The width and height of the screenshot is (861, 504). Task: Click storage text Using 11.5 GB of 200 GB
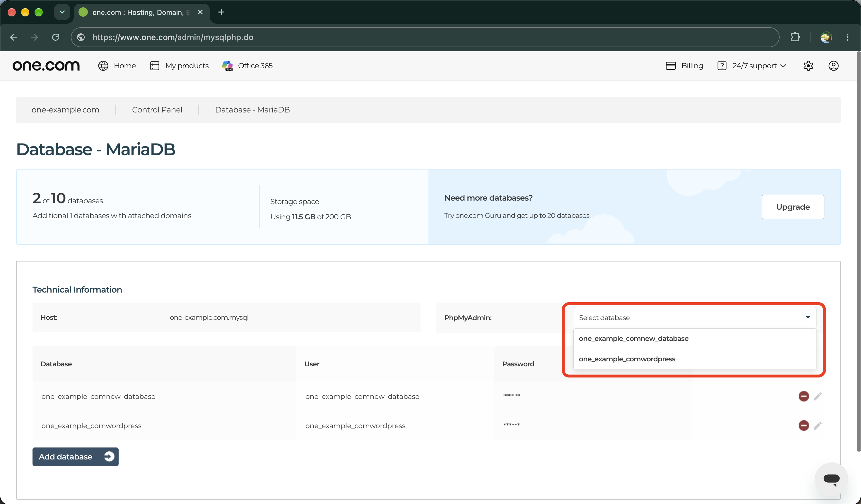[310, 217]
